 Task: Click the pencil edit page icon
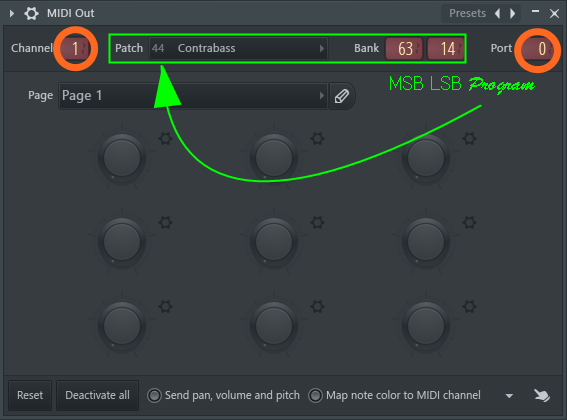pyautogui.click(x=342, y=96)
